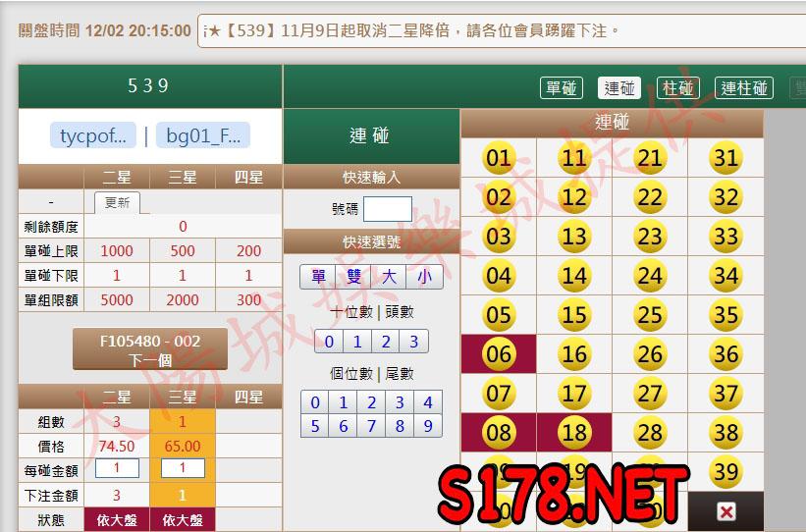Pick lottery number 02
Viewport: 806px width, 532px height.
pos(498,197)
